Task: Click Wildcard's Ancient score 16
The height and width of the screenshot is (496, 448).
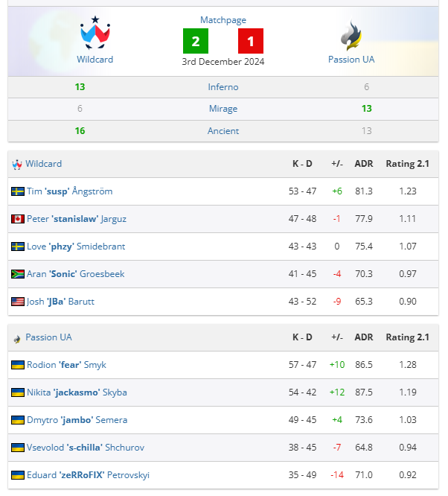Action: coord(80,131)
